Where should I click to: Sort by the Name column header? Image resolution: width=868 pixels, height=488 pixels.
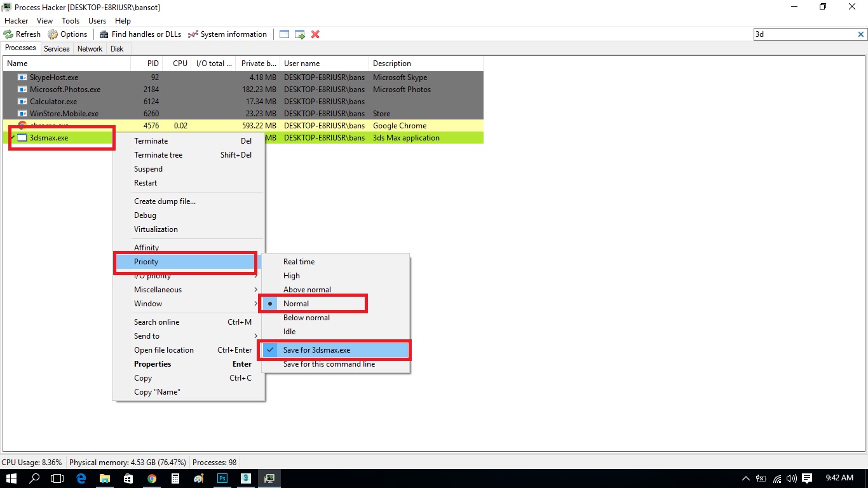tap(67, 64)
